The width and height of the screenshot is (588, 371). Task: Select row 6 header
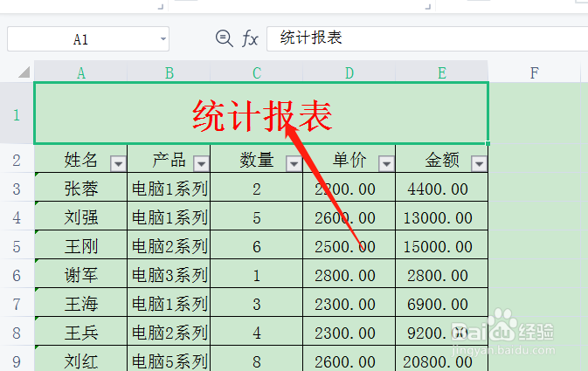coord(17,275)
